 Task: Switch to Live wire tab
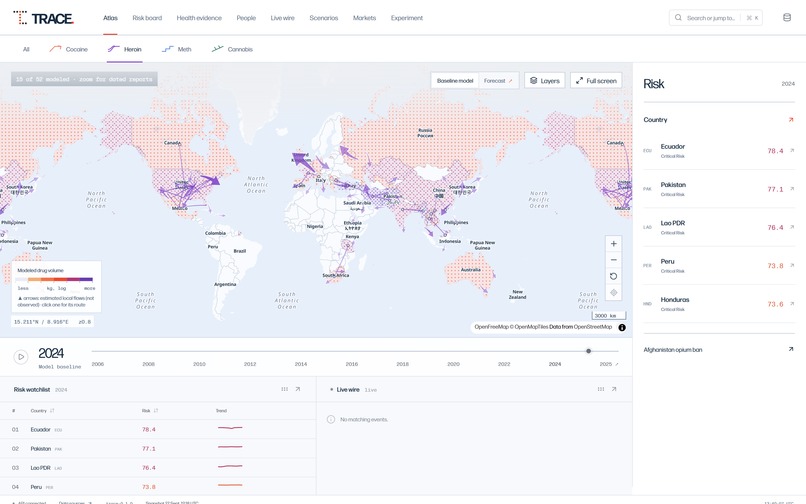(282, 18)
